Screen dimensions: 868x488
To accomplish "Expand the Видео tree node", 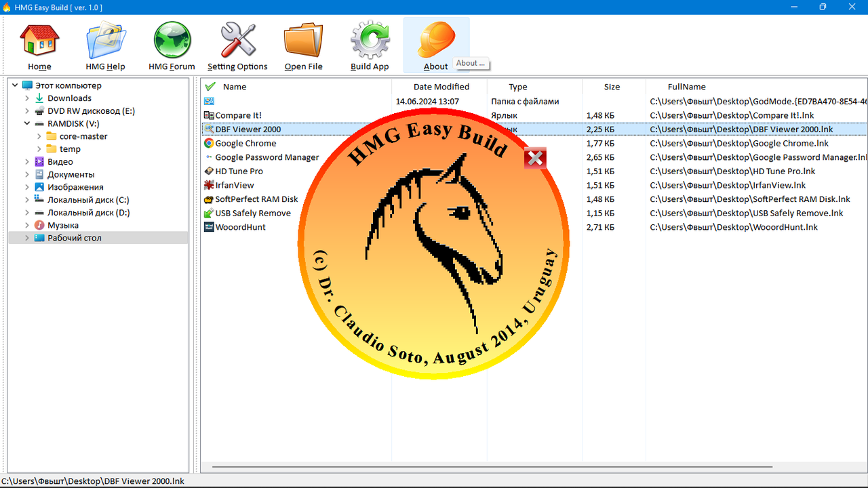I will point(27,161).
